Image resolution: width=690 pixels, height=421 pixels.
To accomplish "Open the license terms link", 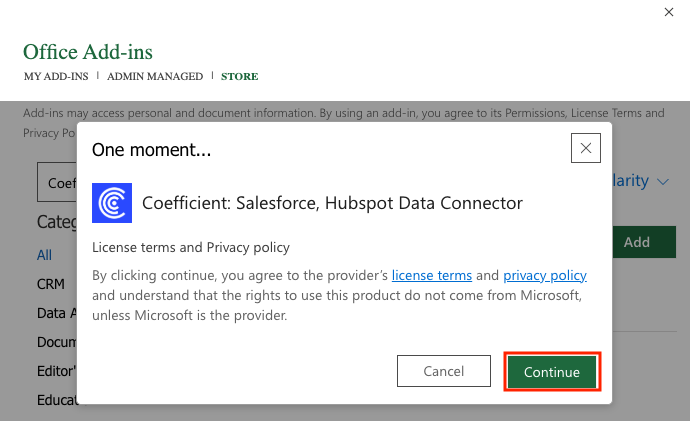I will (432, 275).
